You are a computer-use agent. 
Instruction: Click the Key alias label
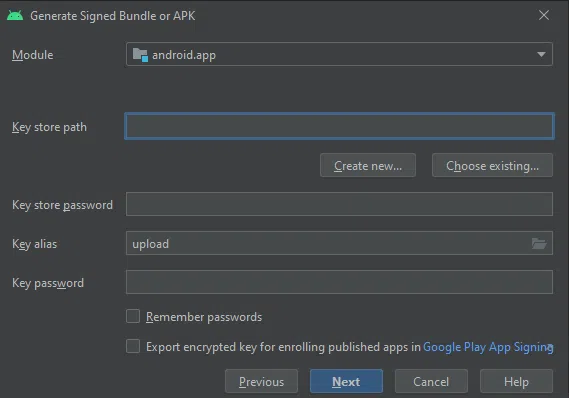click(34, 244)
